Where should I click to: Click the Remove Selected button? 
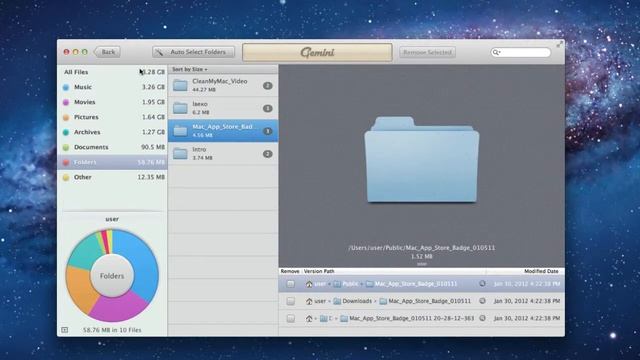coord(427,52)
